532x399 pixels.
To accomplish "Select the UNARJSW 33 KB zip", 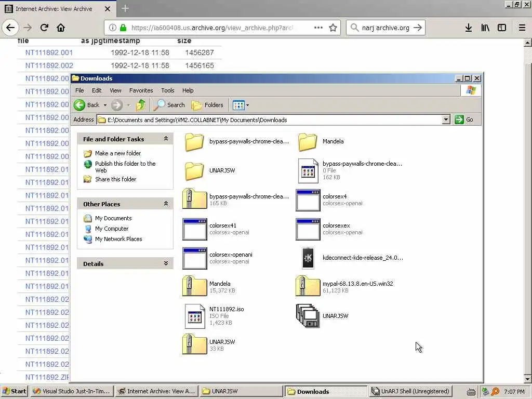I will 194,344.
